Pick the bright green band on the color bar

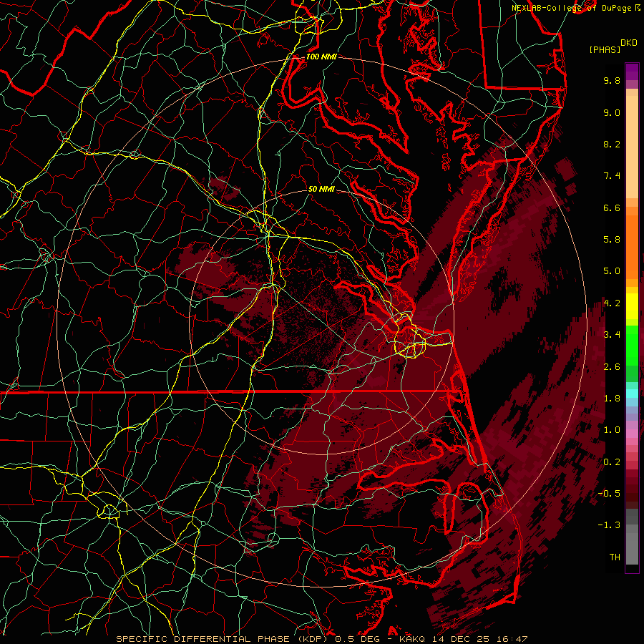coord(632,345)
